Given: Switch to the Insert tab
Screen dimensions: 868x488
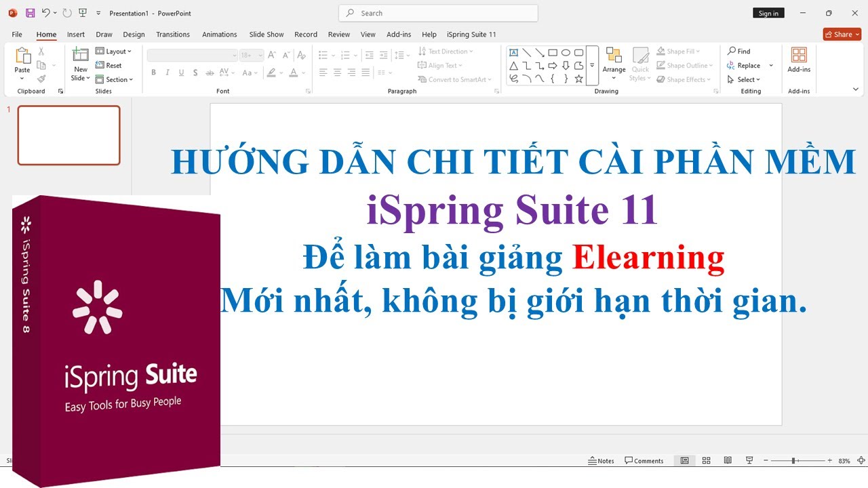Looking at the screenshot, I should [x=76, y=35].
